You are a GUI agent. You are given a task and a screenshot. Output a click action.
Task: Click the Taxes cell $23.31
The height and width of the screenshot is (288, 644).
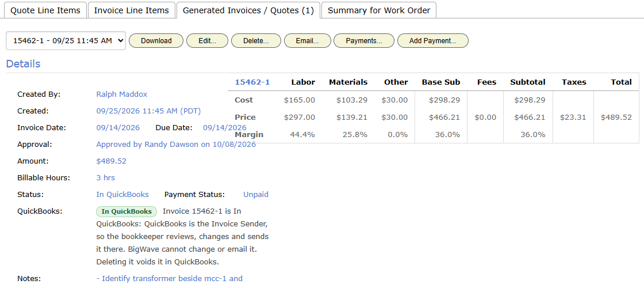tap(573, 118)
